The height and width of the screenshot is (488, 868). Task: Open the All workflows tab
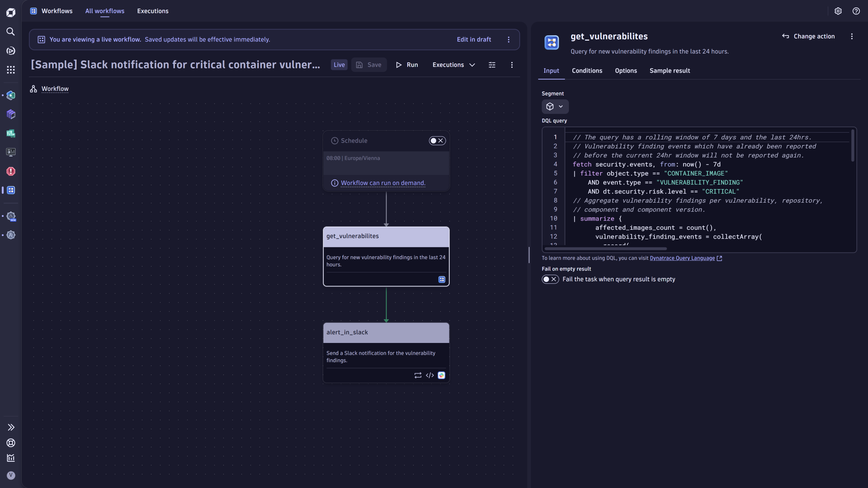point(104,11)
